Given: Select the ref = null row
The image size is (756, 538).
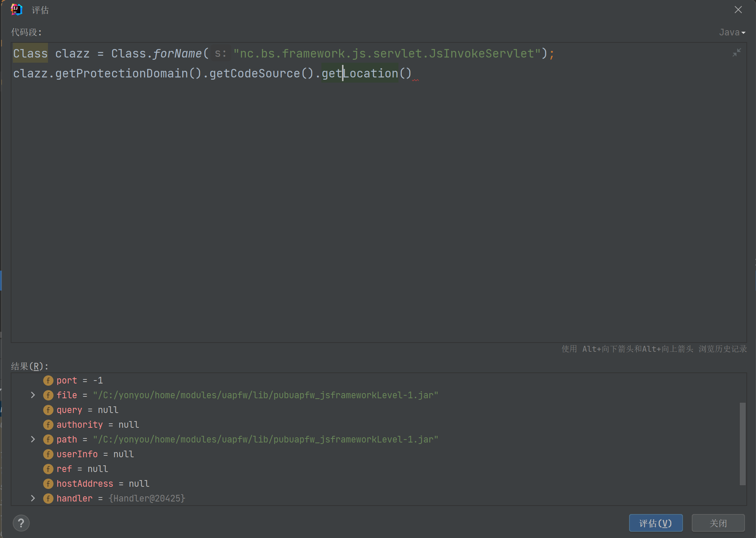Looking at the screenshot, I should (x=82, y=469).
